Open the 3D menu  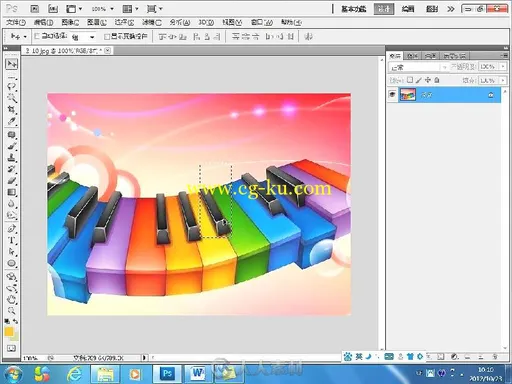point(206,22)
